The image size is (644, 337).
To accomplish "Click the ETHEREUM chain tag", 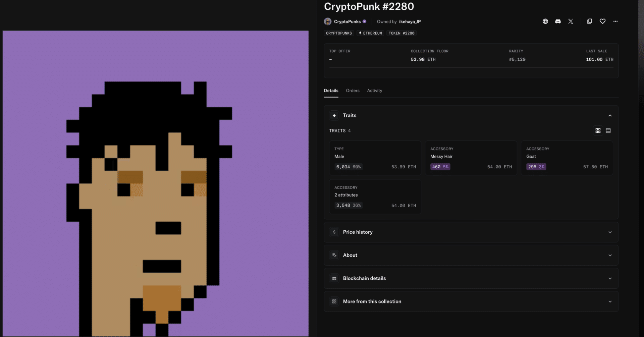I will 370,33.
